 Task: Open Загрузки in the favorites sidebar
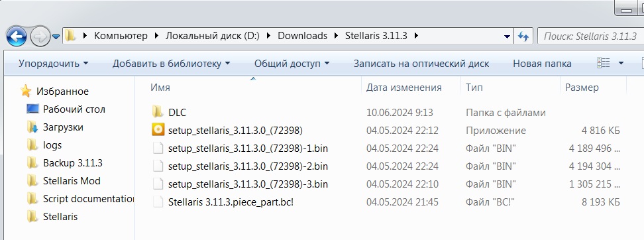click(63, 127)
